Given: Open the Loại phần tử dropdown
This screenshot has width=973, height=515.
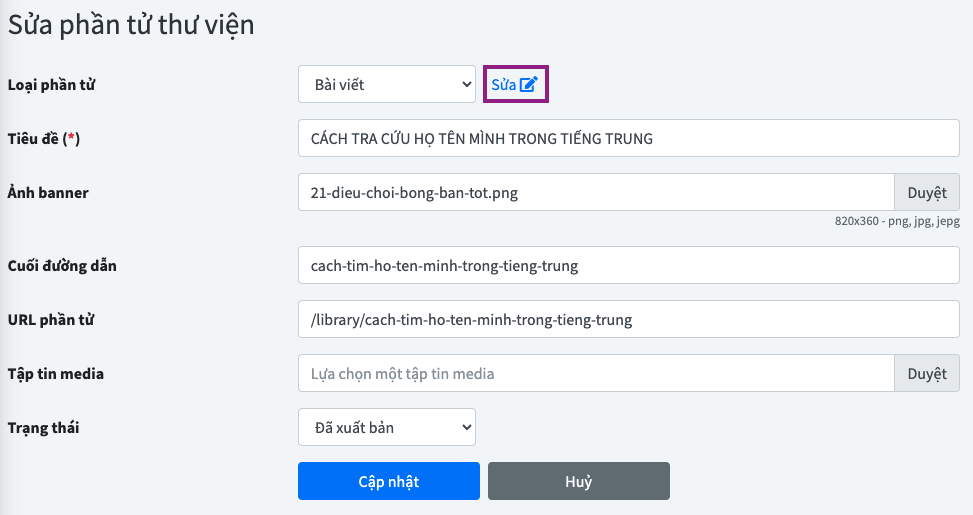Looking at the screenshot, I should pyautogui.click(x=387, y=85).
